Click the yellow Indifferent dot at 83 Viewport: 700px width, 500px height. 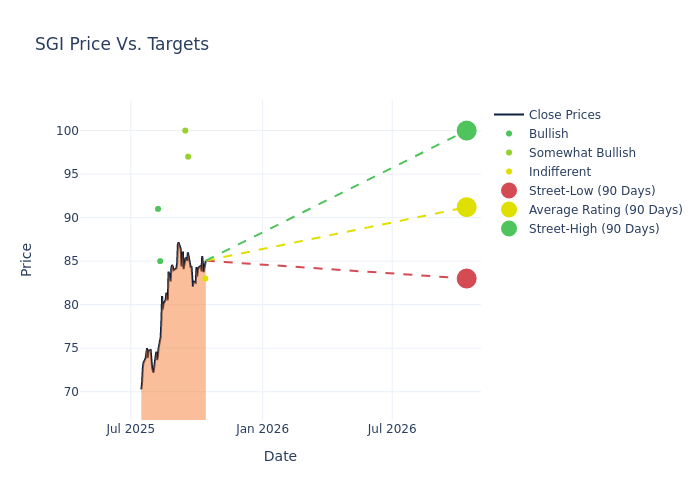pos(206,279)
